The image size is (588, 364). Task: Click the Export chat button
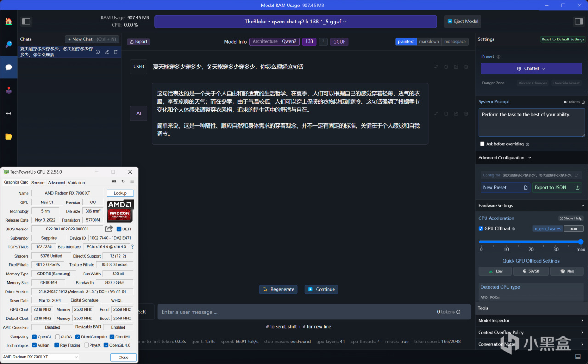138,42
